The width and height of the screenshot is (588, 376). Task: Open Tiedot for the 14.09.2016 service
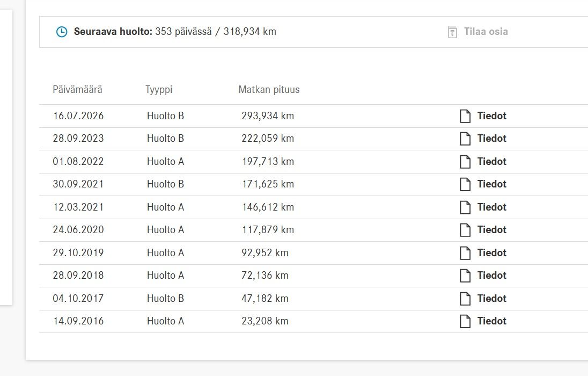pyautogui.click(x=491, y=321)
